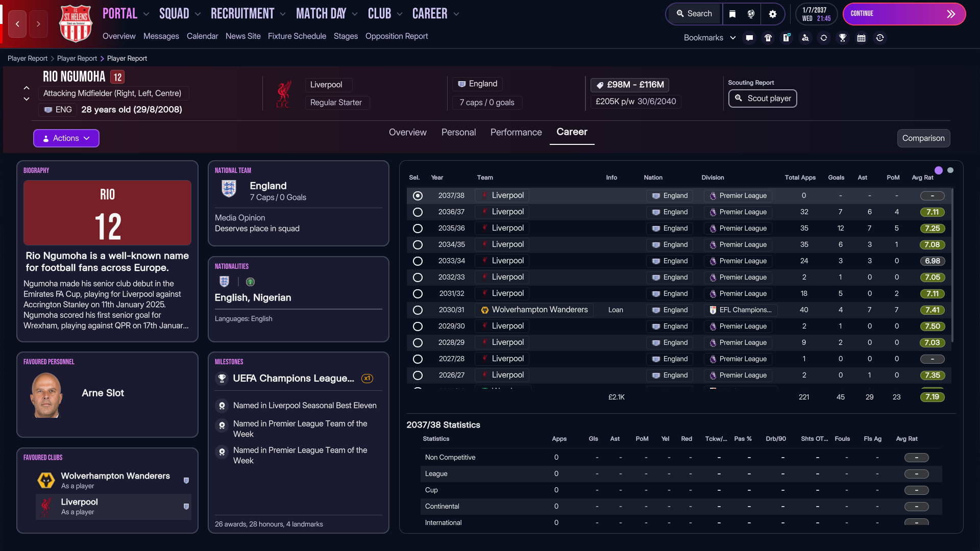Open the world globe icon
980x551 pixels.
[751, 14]
